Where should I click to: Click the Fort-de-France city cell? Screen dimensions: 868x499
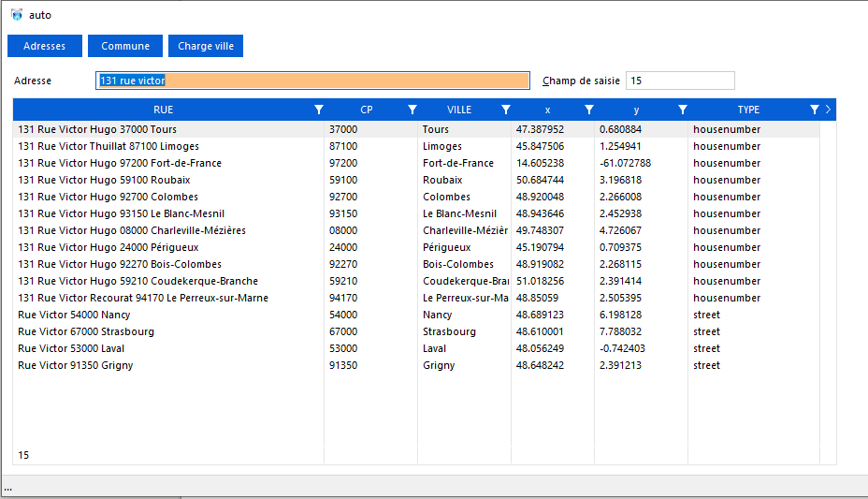click(457, 163)
